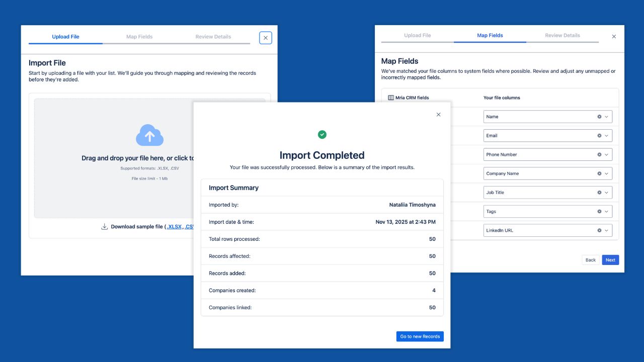Clear the Company Name column mapping
The image size is (644, 362).
(599, 173)
